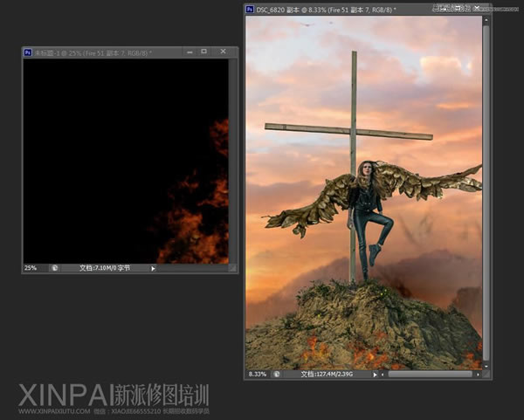Screen dimensions: 524x420
Task: Click the Photoshop icon on the untitled document window
Action: [x=28, y=52]
